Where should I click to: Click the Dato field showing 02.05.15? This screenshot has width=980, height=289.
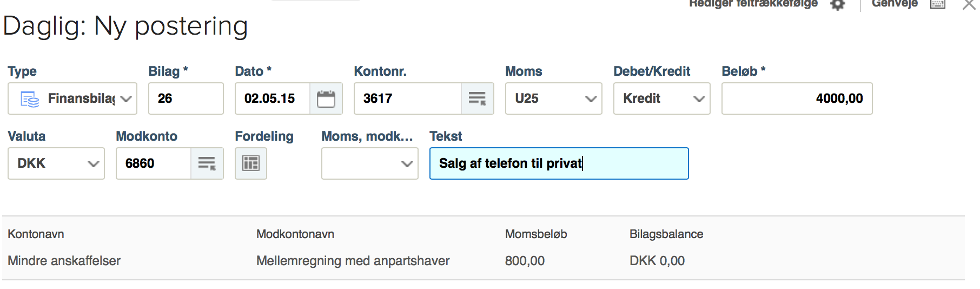pos(273,98)
